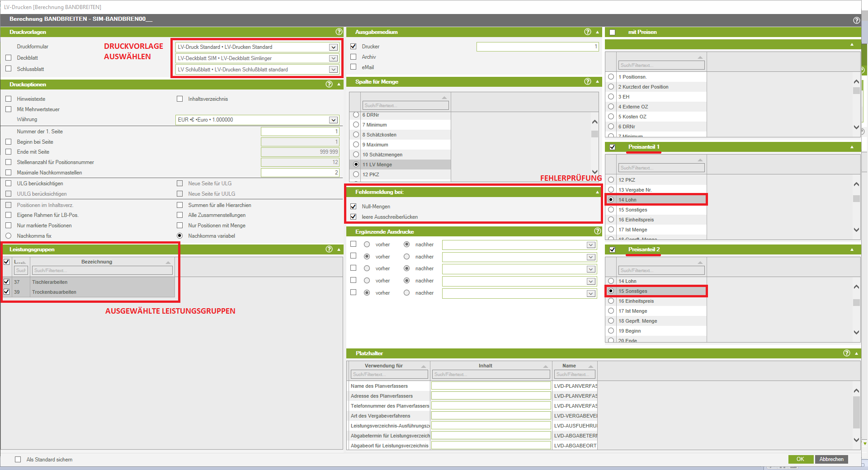Select 8 Schätzkosten in Spalte für Menge

tap(356, 135)
